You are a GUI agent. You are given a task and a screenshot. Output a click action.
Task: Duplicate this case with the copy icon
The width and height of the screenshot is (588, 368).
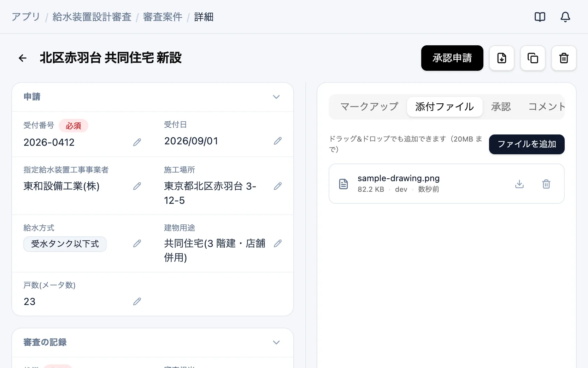(x=533, y=58)
